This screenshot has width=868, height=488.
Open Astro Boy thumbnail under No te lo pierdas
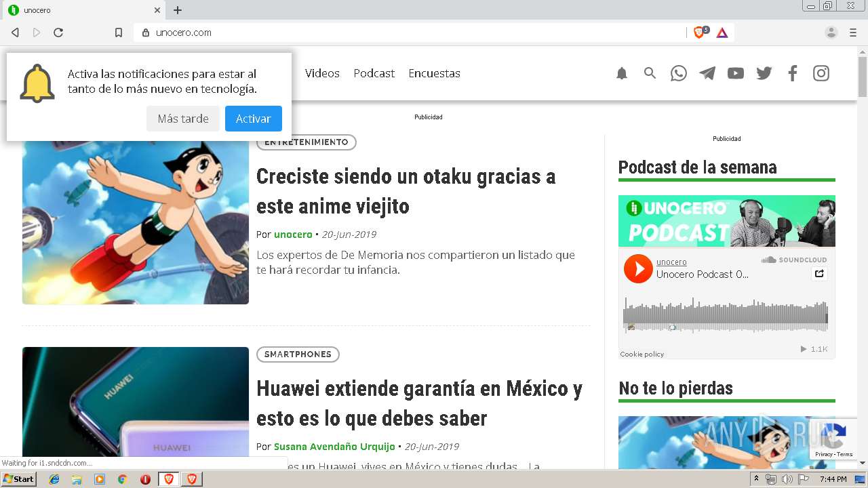[727, 442]
